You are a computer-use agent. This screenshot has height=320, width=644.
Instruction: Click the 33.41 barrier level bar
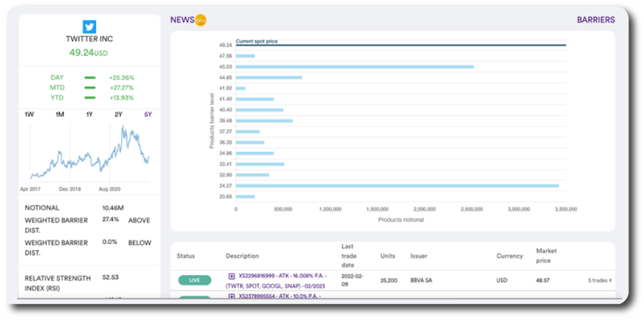(x=260, y=164)
